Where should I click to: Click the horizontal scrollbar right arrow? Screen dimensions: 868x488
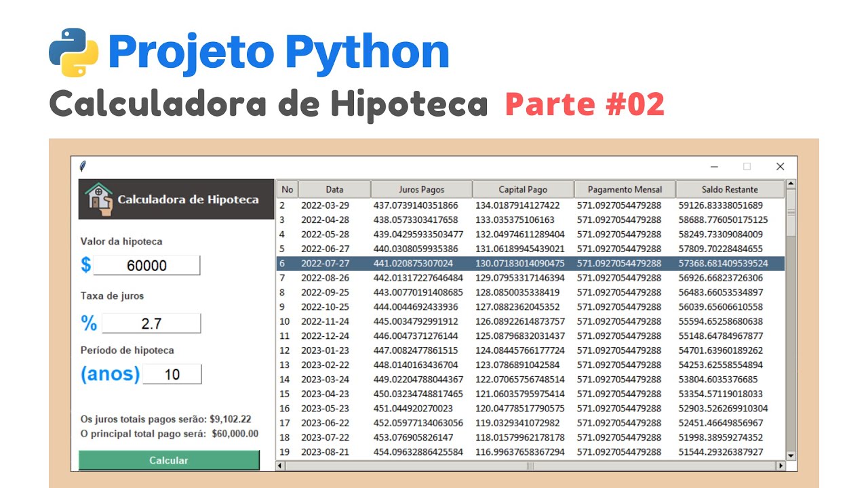(x=780, y=466)
